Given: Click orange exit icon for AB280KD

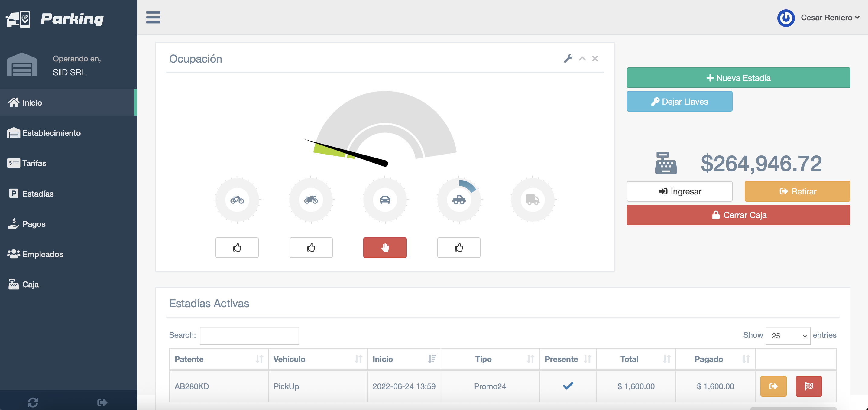Looking at the screenshot, I should point(773,386).
